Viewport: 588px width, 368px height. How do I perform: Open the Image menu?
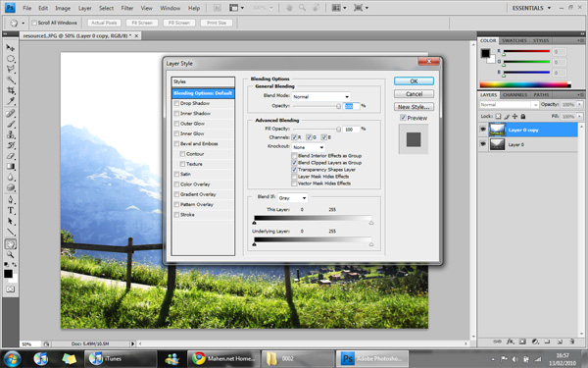(x=63, y=8)
